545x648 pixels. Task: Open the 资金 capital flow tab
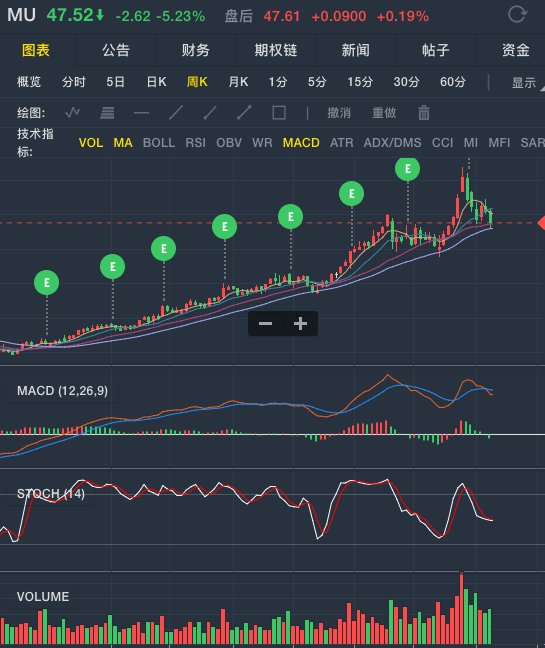[x=516, y=50]
